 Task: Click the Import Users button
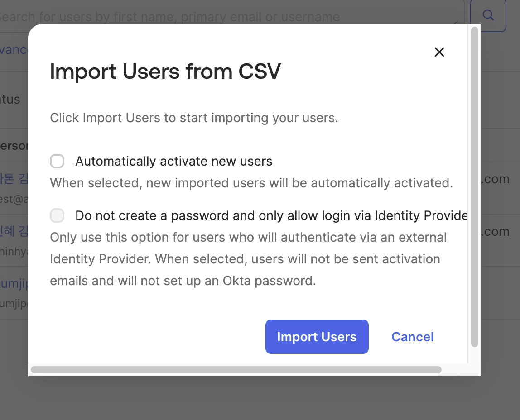tap(317, 337)
